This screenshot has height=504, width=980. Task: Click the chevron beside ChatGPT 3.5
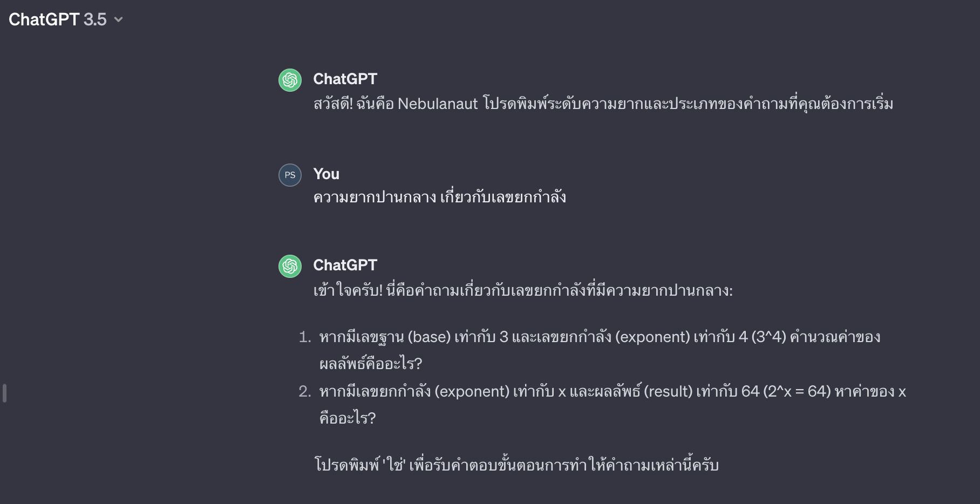point(119,20)
